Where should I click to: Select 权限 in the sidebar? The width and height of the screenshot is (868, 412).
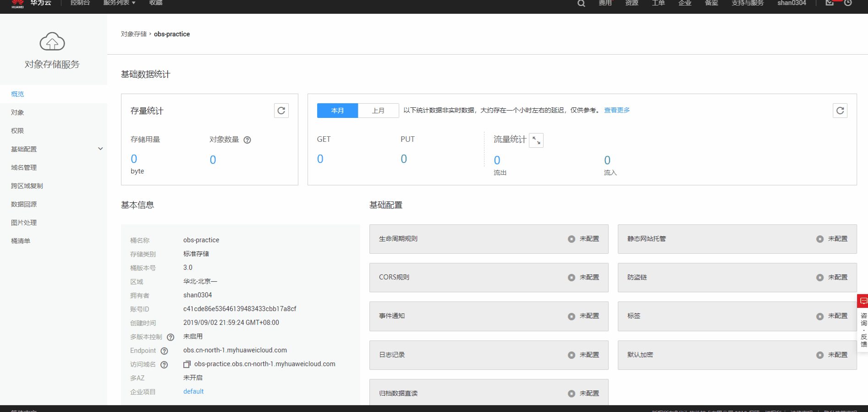tap(54, 131)
